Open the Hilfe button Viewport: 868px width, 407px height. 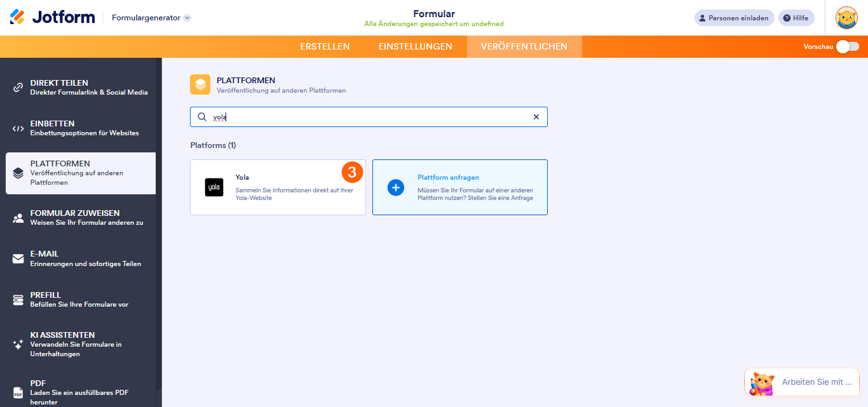coord(796,17)
